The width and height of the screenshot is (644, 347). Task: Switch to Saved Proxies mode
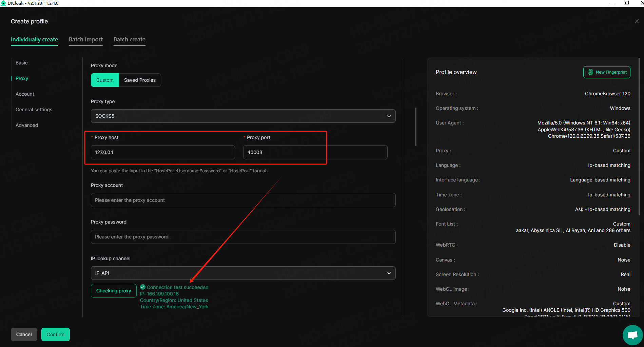(140, 80)
